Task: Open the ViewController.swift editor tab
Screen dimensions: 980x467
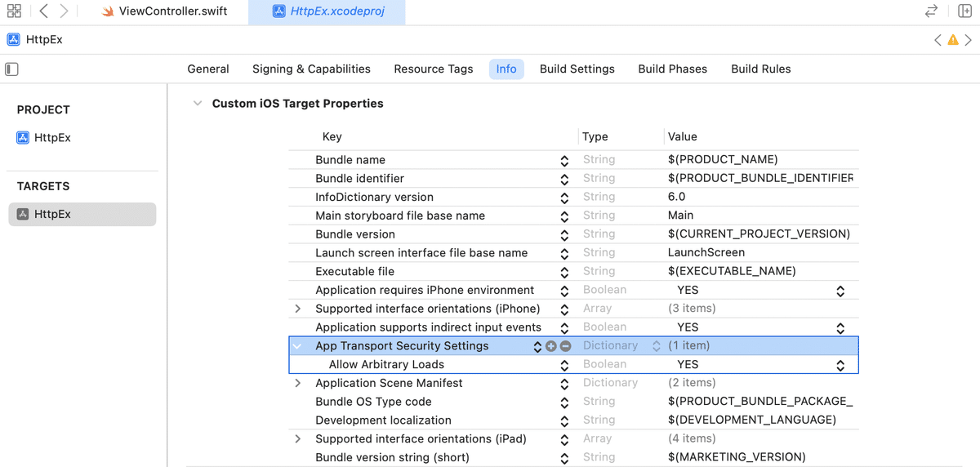Action: pos(172,11)
